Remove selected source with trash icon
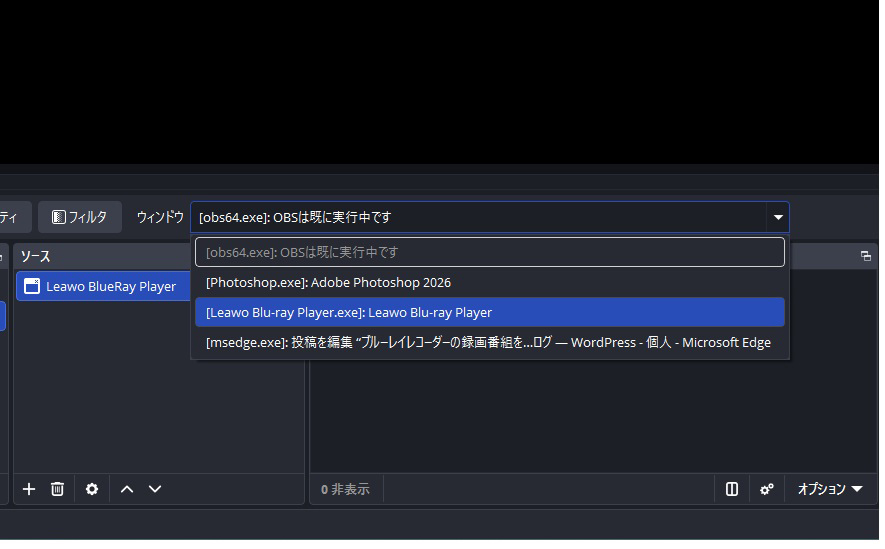 pos(58,489)
